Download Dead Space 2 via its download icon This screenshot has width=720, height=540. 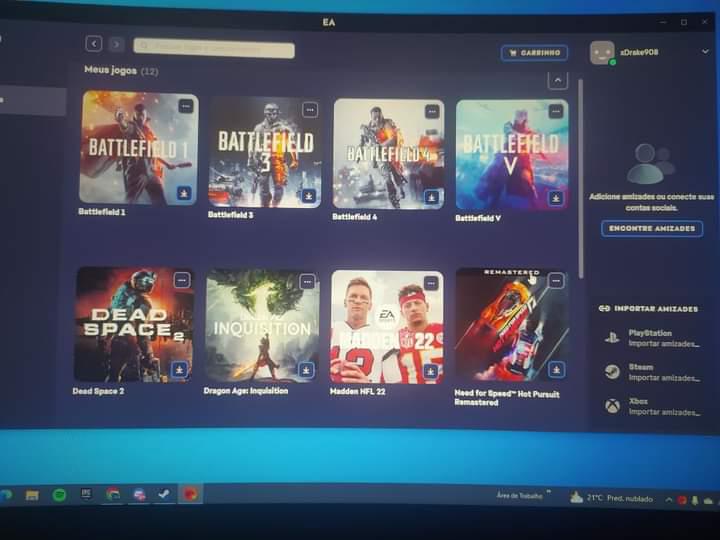coord(180,369)
